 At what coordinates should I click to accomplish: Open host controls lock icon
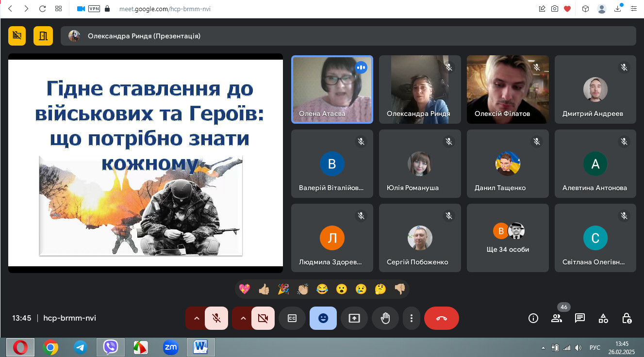pyautogui.click(x=627, y=318)
